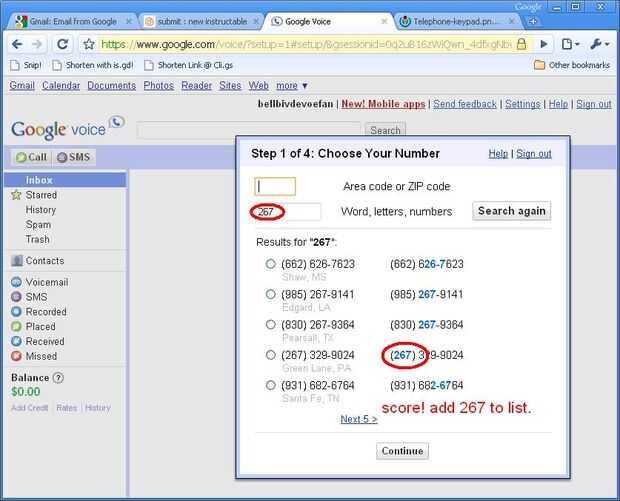Close the submit new instructable tab
Image resolution: width=620 pixels, height=501 pixels.
[x=256, y=21]
